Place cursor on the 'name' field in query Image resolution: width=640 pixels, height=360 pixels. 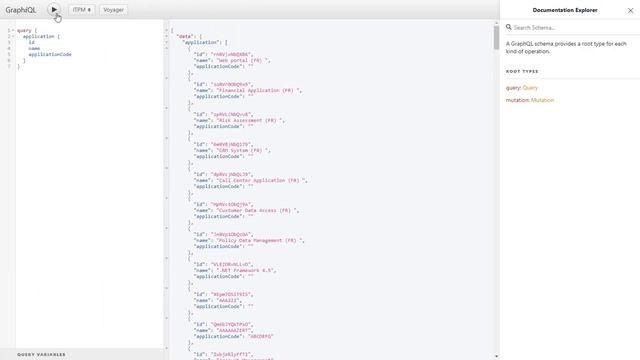point(34,48)
